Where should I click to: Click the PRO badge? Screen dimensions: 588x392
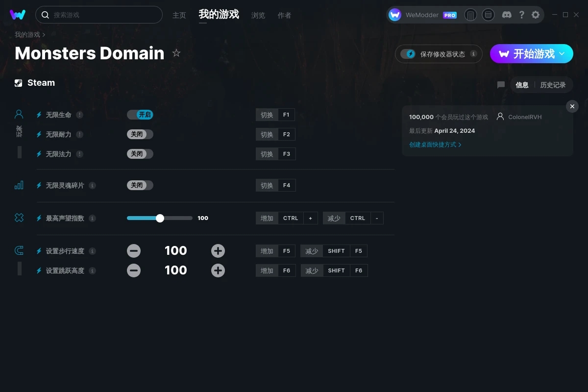(x=450, y=15)
